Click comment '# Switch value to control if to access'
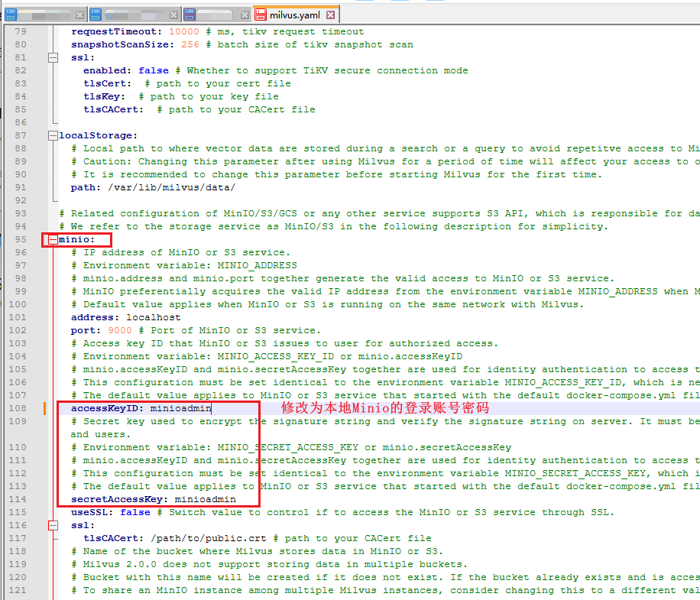The image size is (700, 600). click(x=385, y=513)
